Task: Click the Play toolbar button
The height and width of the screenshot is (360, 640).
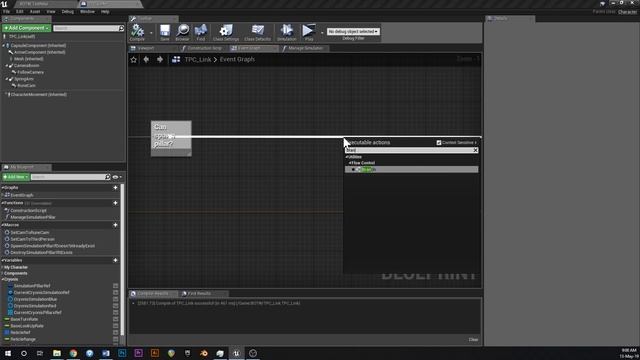Action: point(309,32)
